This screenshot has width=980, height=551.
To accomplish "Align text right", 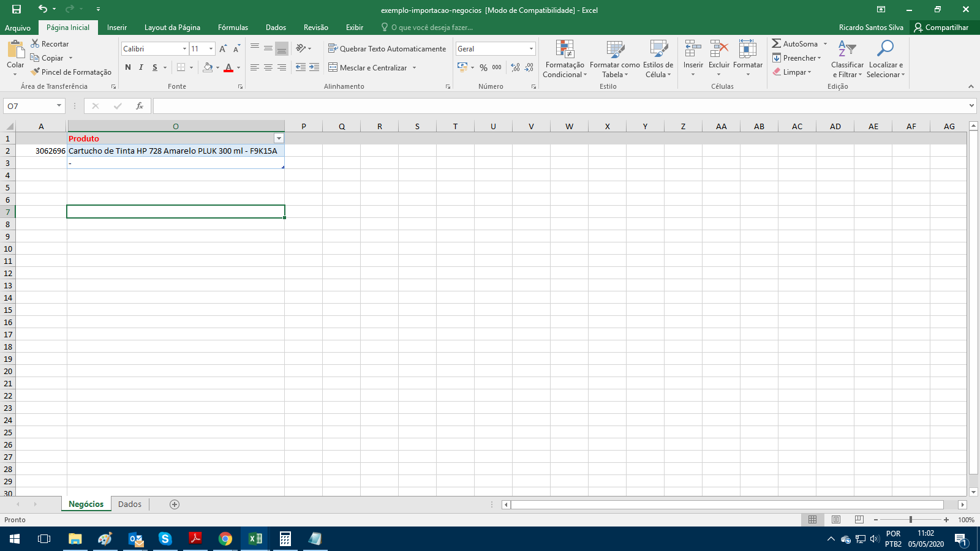I will [282, 67].
